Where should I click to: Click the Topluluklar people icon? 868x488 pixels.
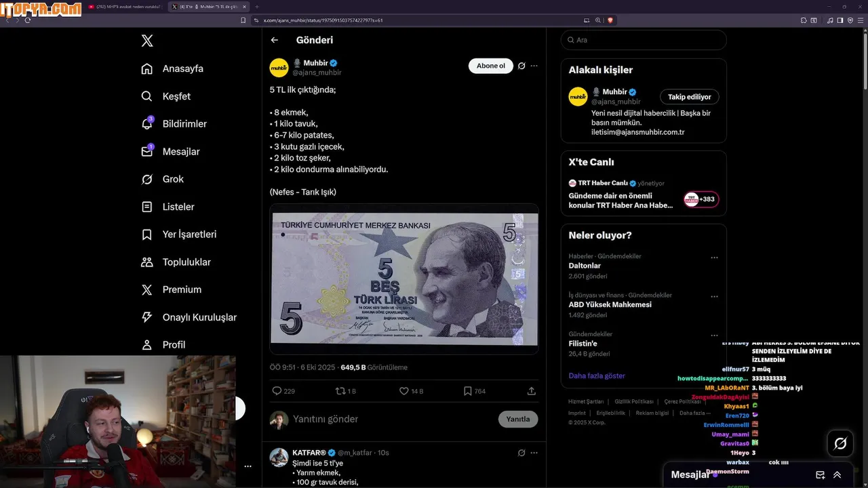tap(146, 262)
